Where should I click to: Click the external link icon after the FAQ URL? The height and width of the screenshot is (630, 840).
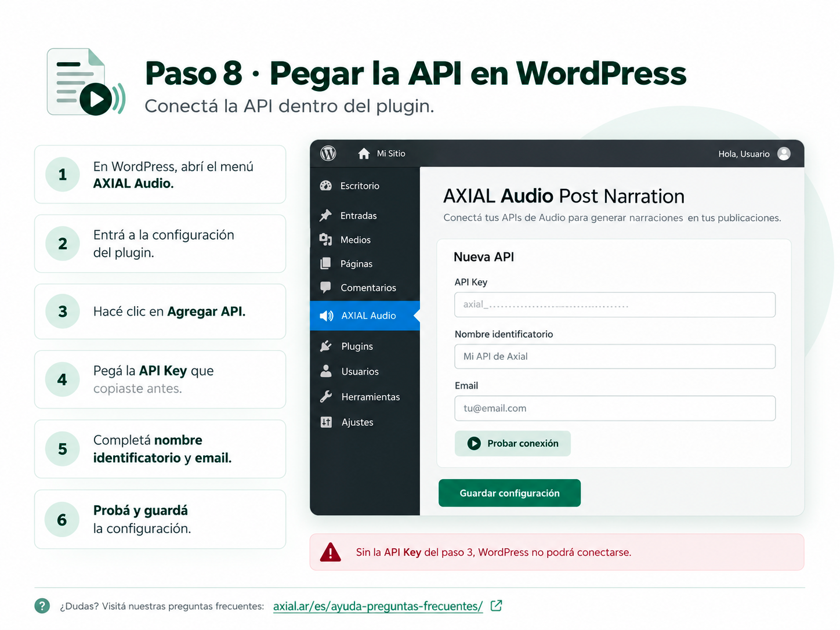[497, 606]
